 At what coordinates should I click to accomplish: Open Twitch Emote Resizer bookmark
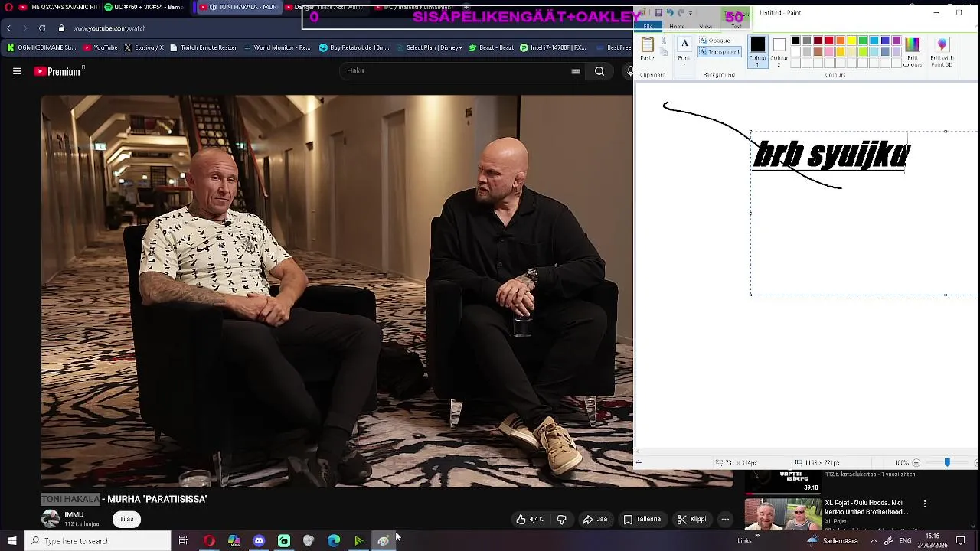tap(204, 47)
